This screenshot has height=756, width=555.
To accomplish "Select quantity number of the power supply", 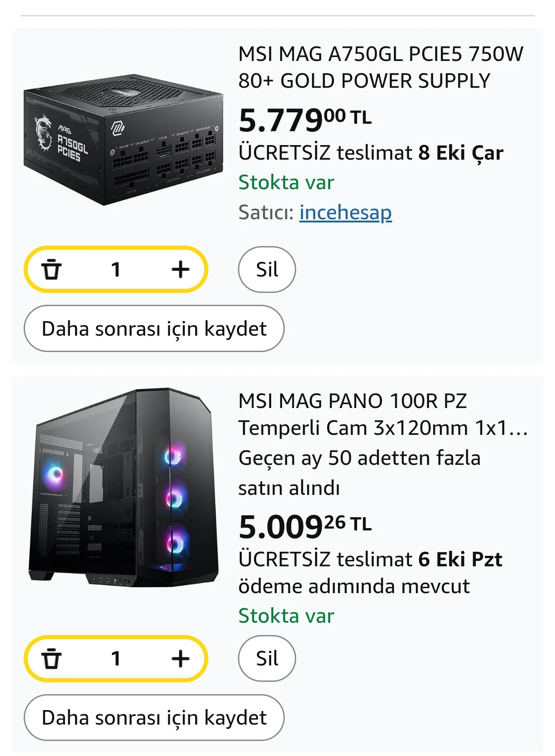I will point(116,269).
